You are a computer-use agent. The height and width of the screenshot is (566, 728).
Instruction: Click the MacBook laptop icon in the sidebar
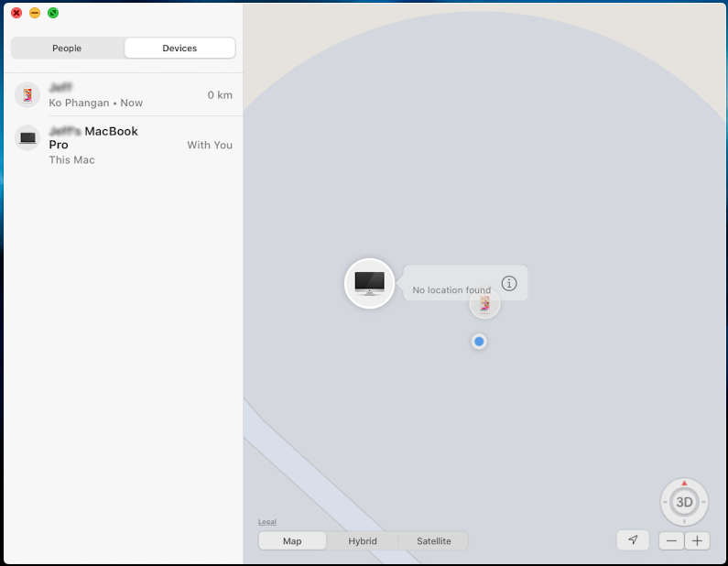tap(27, 138)
